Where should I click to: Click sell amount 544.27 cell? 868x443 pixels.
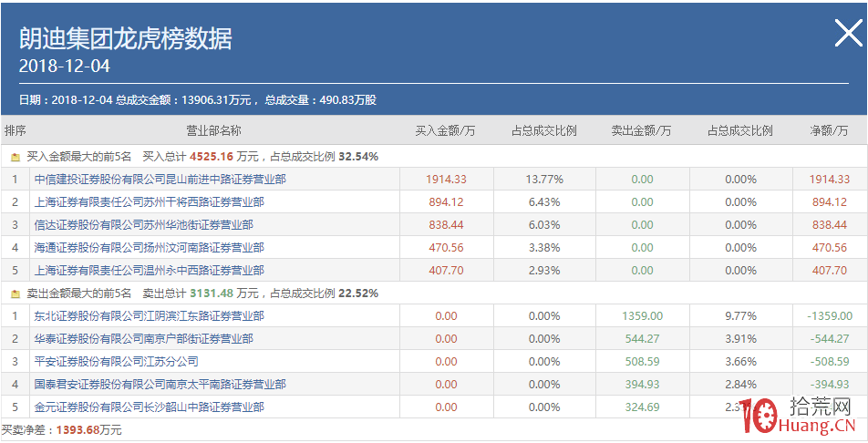click(x=642, y=338)
